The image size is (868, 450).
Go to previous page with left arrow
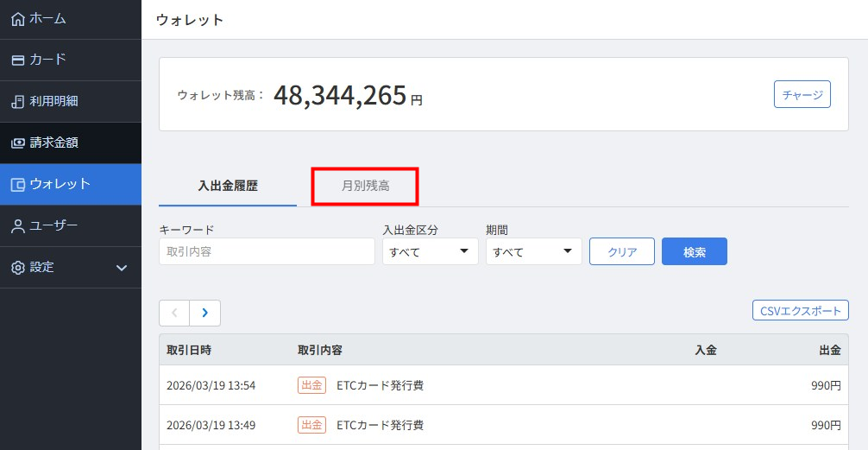[x=174, y=313]
